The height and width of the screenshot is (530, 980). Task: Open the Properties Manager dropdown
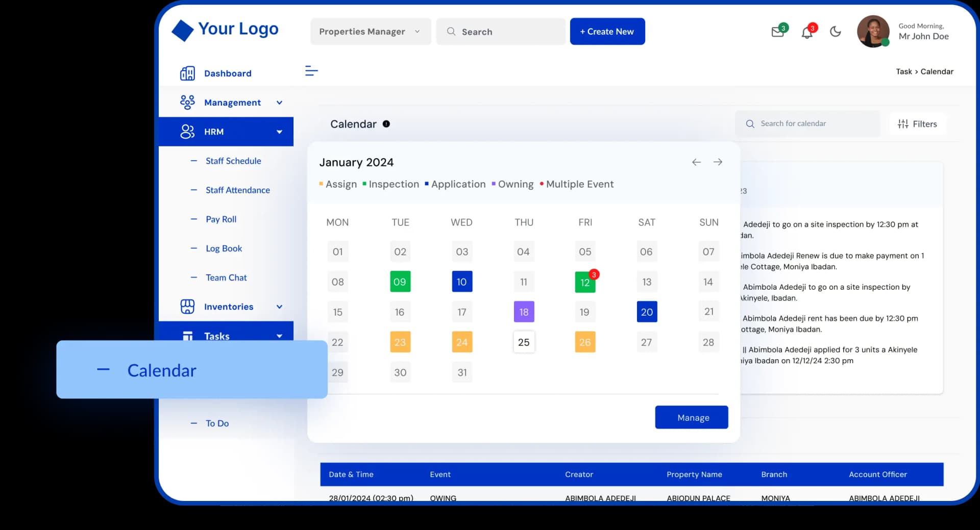[x=370, y=31]
